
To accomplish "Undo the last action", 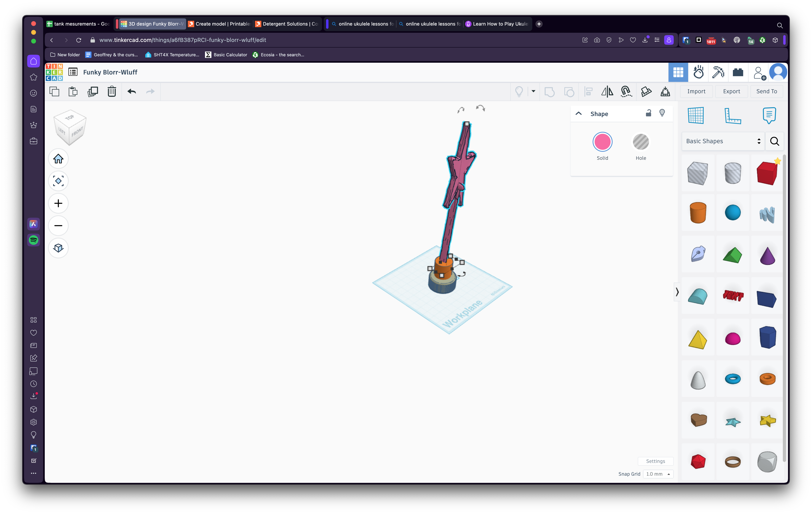I will [131, 91].
